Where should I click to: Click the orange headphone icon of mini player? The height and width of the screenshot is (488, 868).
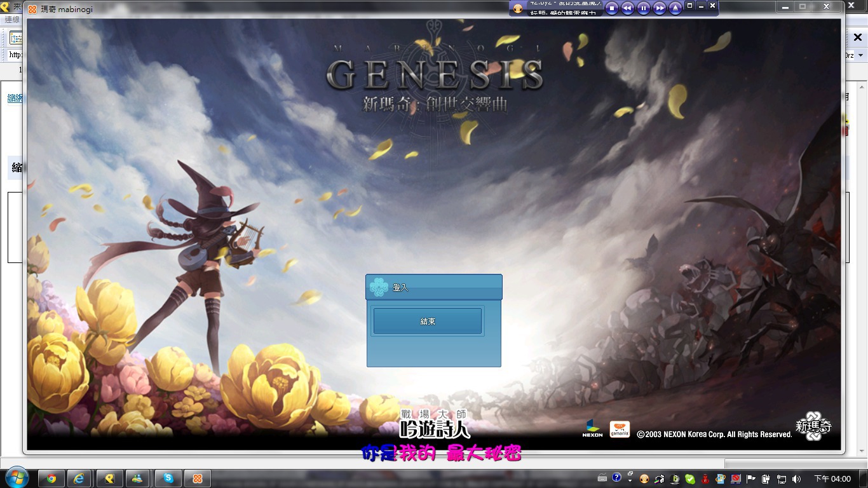pos(518,8)
